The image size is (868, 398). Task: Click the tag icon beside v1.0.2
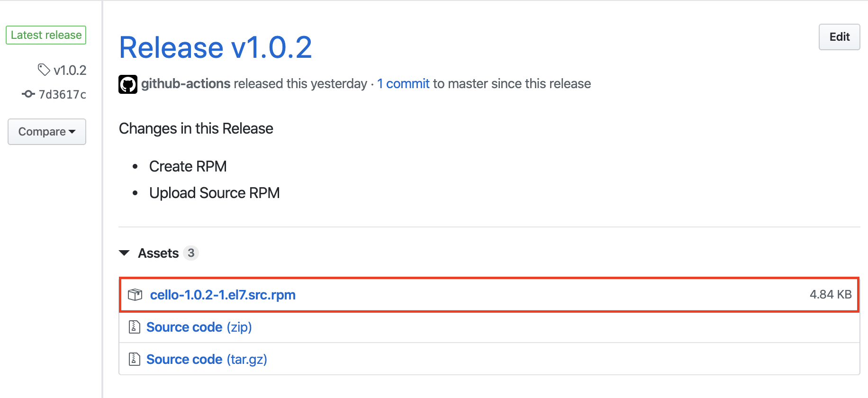point(44,70)
